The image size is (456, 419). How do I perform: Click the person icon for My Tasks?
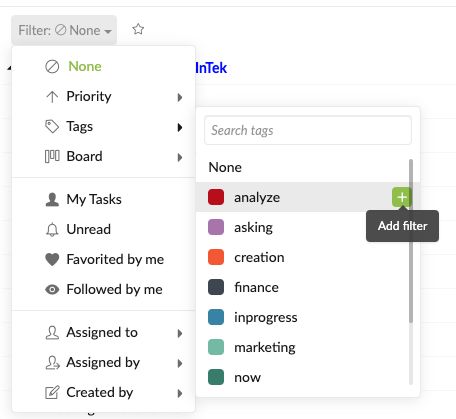52,199
